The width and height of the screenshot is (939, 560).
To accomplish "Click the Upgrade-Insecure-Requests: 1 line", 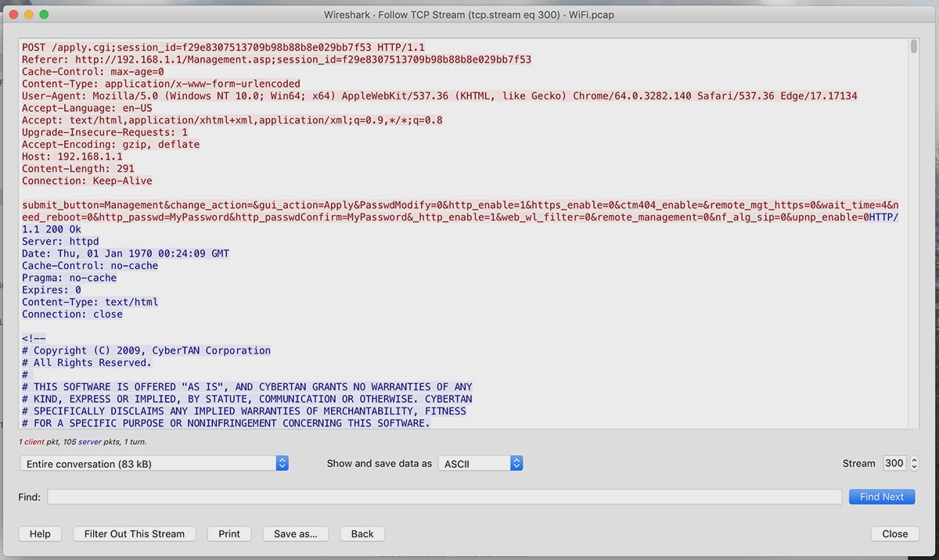I will tap(105, 132).
